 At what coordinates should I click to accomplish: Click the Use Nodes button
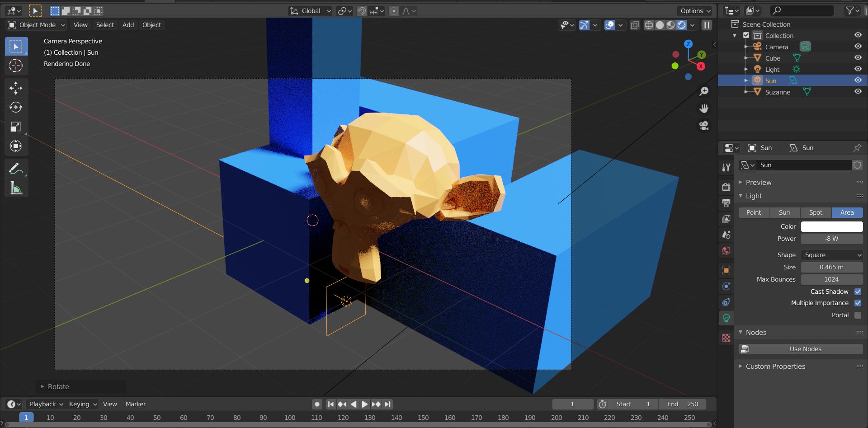tap(801, 349)
